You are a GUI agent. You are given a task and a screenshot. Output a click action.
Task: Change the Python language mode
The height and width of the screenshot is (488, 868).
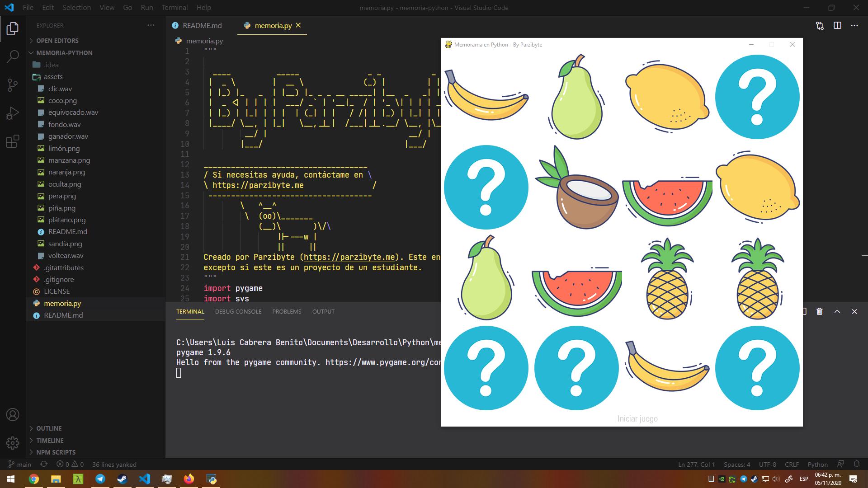pos(817,464)
